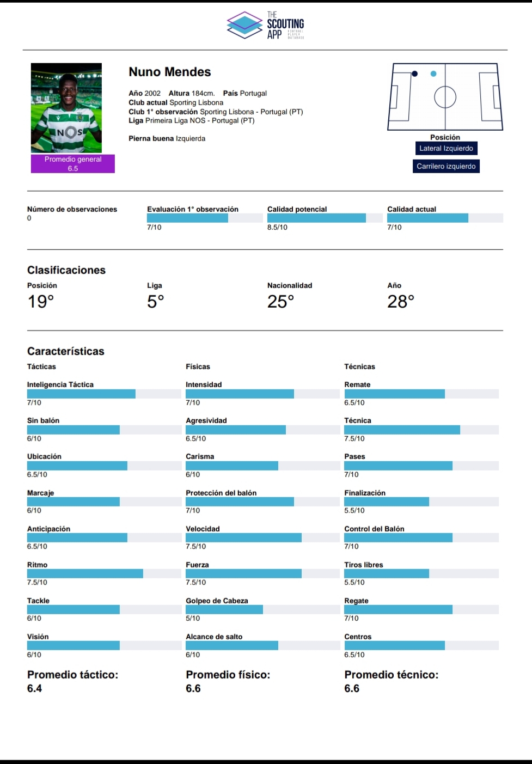Click the Nacionalidad ranking value 25°
Viewport: 532px width, 764px height.
click(280, 301)
